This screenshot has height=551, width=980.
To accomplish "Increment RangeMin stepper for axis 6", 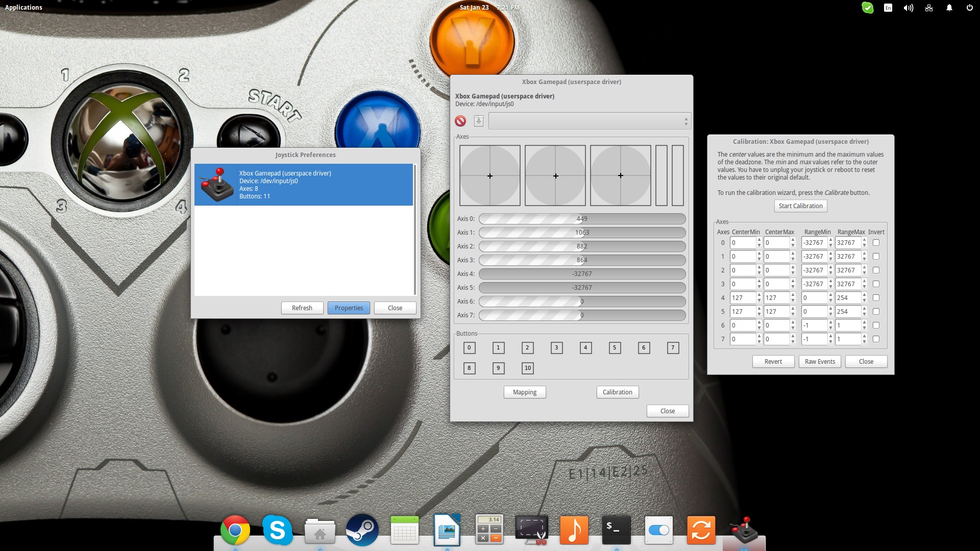I will tap(830, 322).
